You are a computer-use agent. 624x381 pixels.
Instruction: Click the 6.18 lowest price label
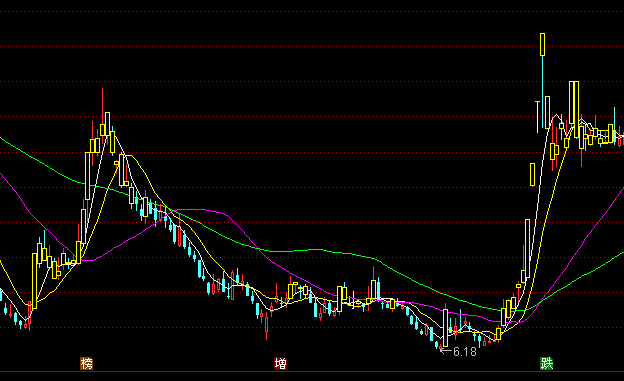click(x=465, y=352)
